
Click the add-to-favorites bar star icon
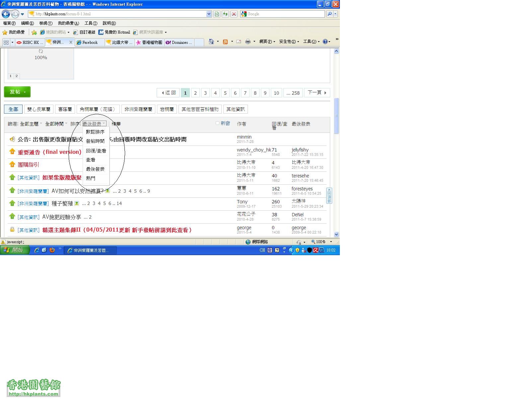click(34, 32)
